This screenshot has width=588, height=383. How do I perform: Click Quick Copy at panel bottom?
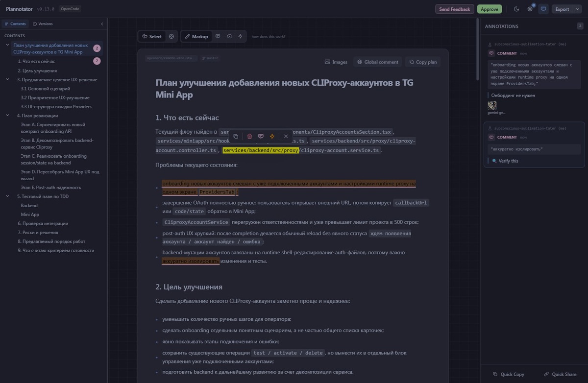coord(508,374)
